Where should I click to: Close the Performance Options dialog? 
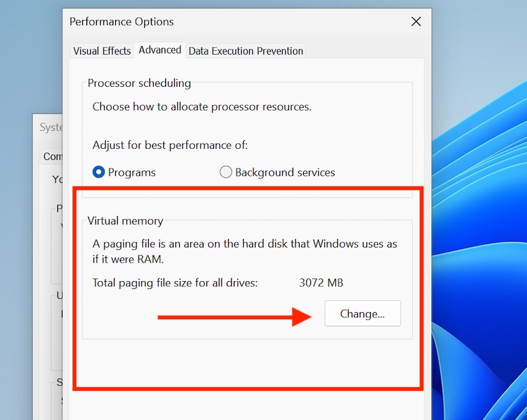(x=416, y=21)
